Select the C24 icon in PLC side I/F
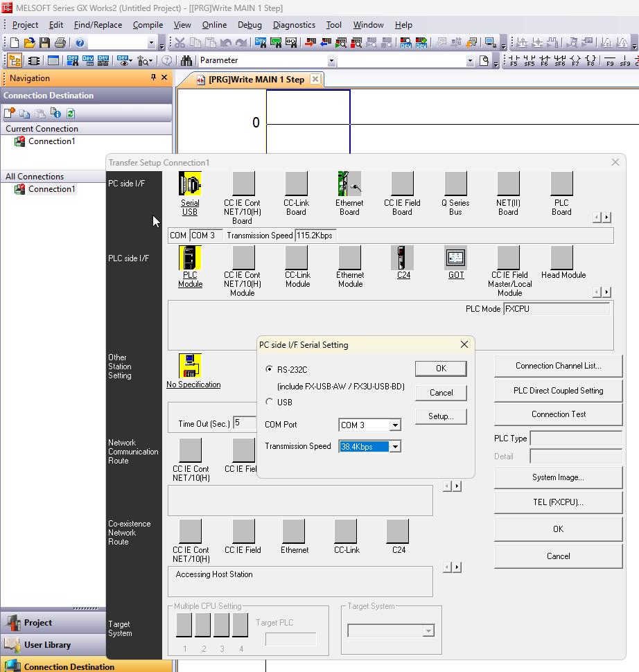639x672 pixels. coord(403,258)
